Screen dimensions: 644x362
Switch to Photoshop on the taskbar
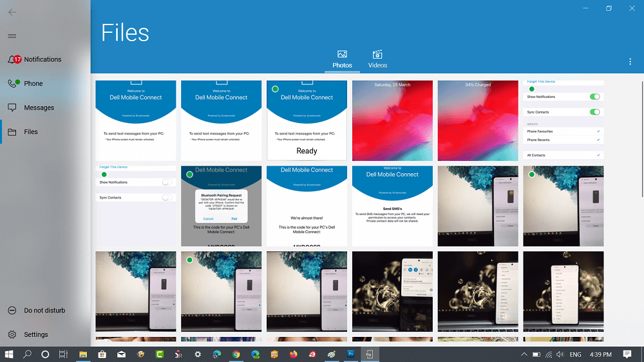coord(350,354)
